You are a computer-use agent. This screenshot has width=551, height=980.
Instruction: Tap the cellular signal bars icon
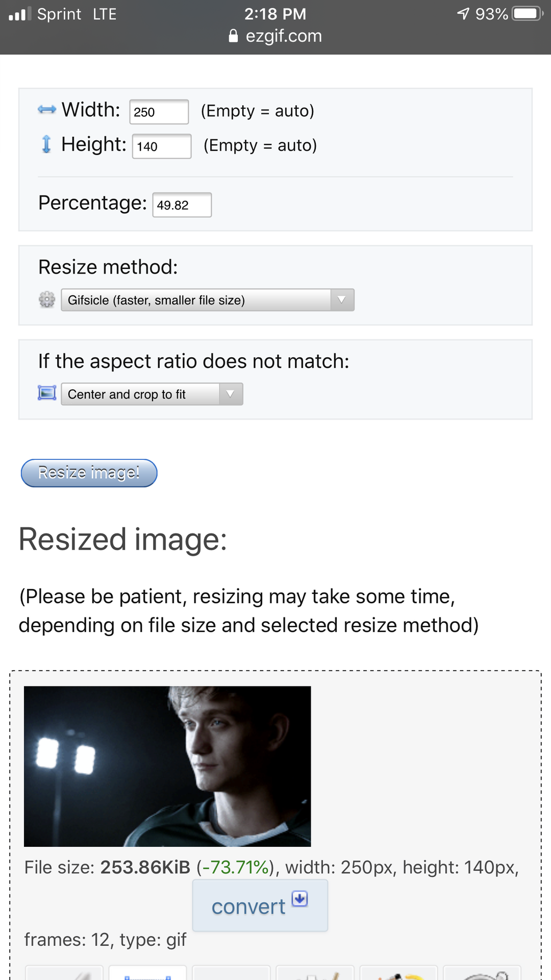[19, 14]
